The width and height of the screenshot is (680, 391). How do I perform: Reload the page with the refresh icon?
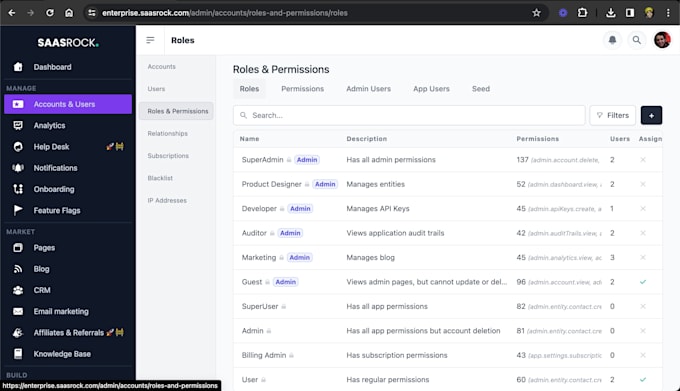[50, 13]
